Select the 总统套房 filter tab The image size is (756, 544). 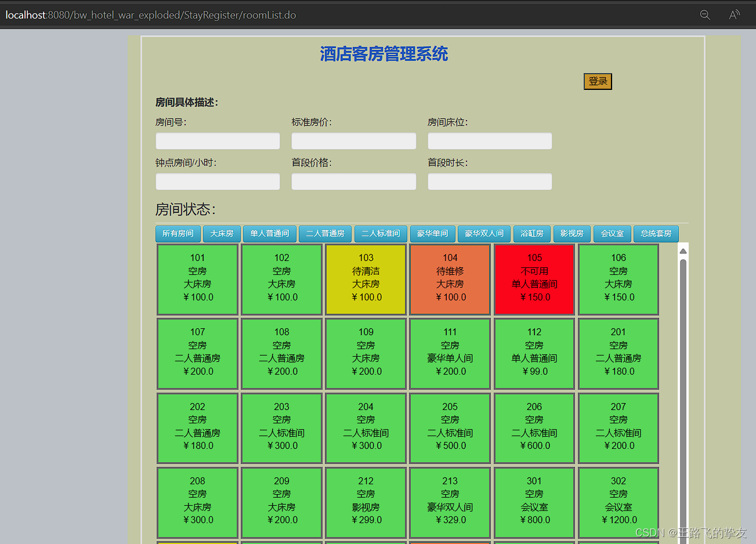pos(656,234)
